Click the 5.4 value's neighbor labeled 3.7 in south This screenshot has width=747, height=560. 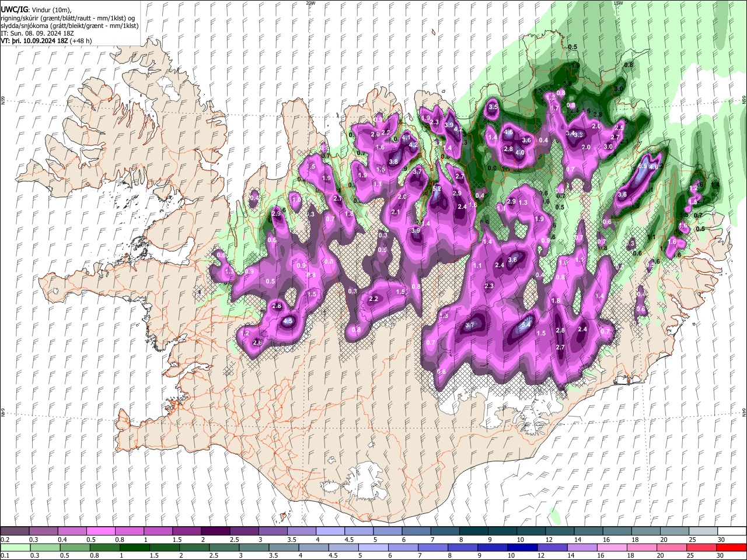click(x=470, y=325)
